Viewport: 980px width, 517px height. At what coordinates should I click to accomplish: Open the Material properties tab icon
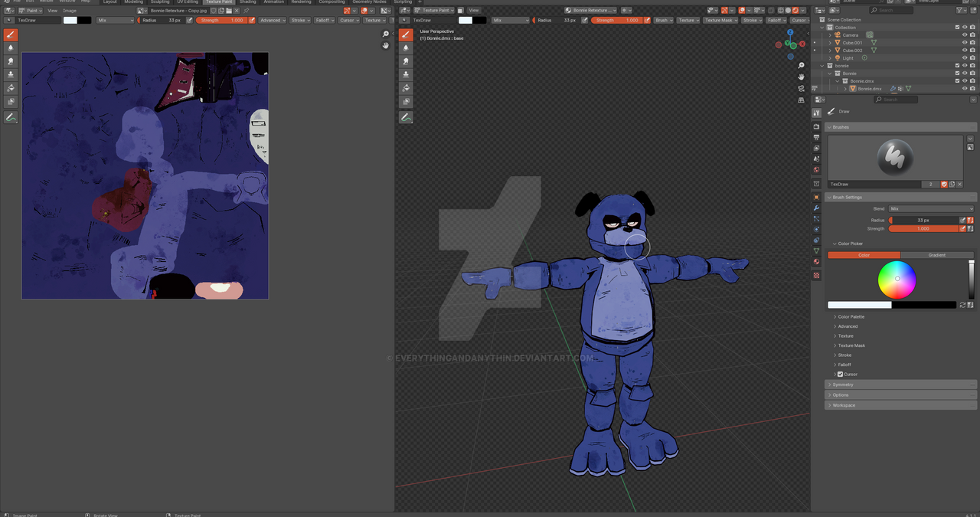[x=816, y=262]
